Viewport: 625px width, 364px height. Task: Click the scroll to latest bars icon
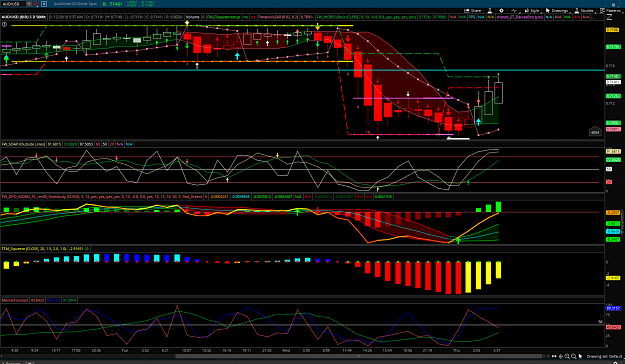554,356
